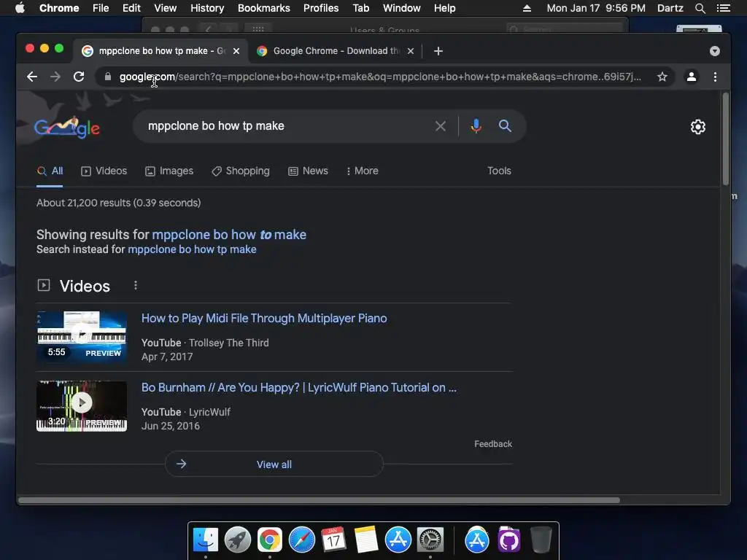Image resolution: width=747 pixels, height=560 pixels.
Task: Open the Window menu
Action: pyautogui.click(x=402, y=8)
